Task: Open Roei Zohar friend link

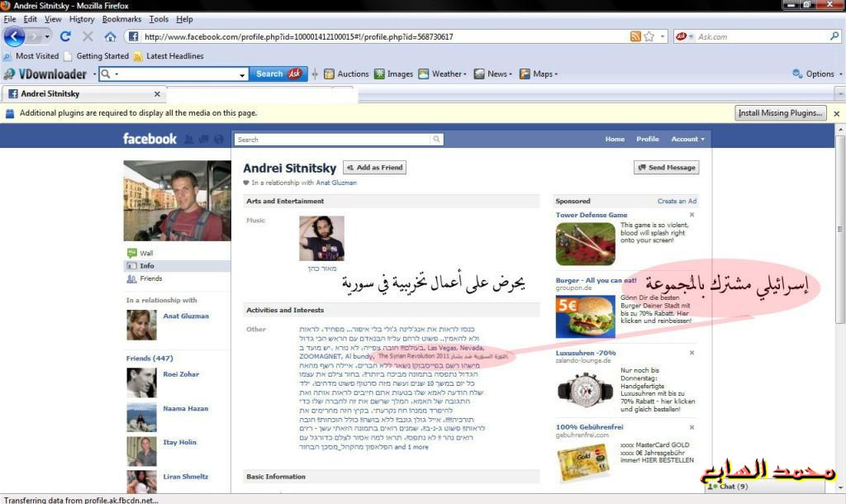Action: pyautogui.click(x=181, y=374)
